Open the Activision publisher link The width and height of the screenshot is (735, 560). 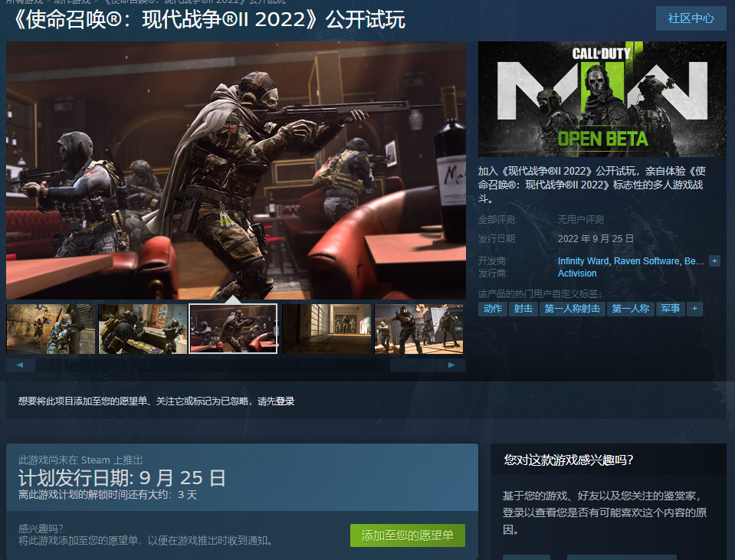[577, 273]
